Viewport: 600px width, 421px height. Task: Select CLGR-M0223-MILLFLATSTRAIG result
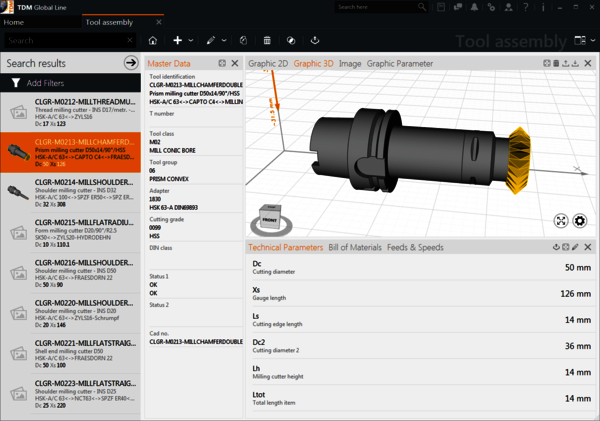[70, 393]
